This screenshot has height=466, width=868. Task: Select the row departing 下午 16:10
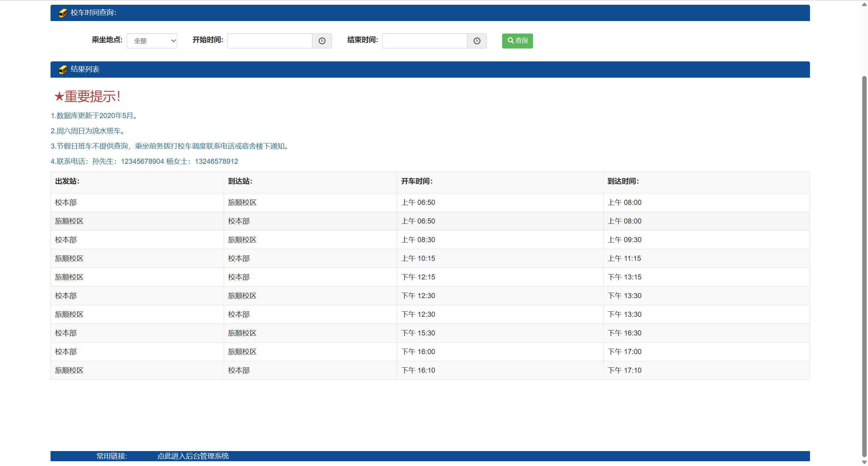[418, 370]
